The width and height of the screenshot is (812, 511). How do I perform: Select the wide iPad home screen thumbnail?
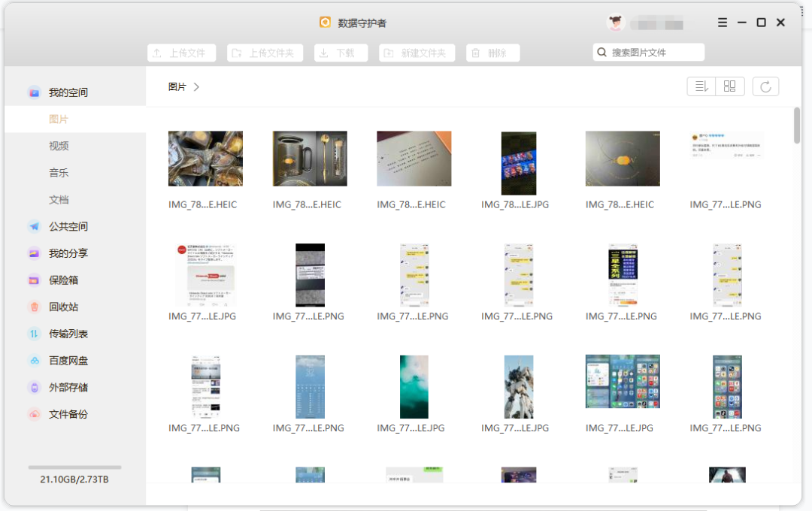click(x=623, y=382)
